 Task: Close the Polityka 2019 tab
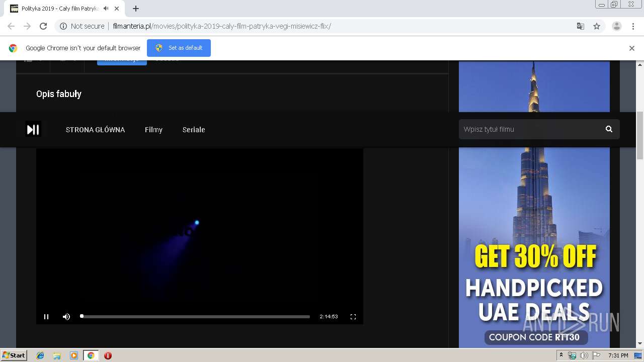coord(117,9)
